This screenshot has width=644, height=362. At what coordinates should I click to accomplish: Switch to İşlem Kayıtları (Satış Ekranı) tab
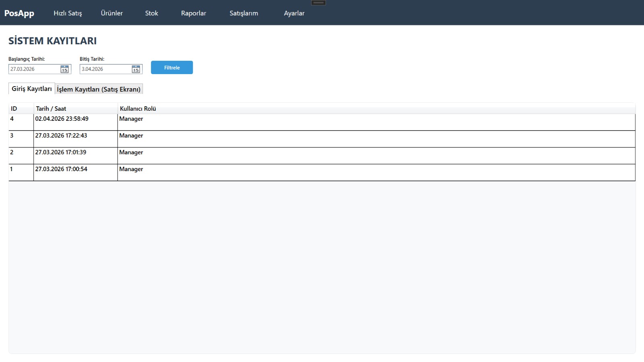tap(99, 89)
